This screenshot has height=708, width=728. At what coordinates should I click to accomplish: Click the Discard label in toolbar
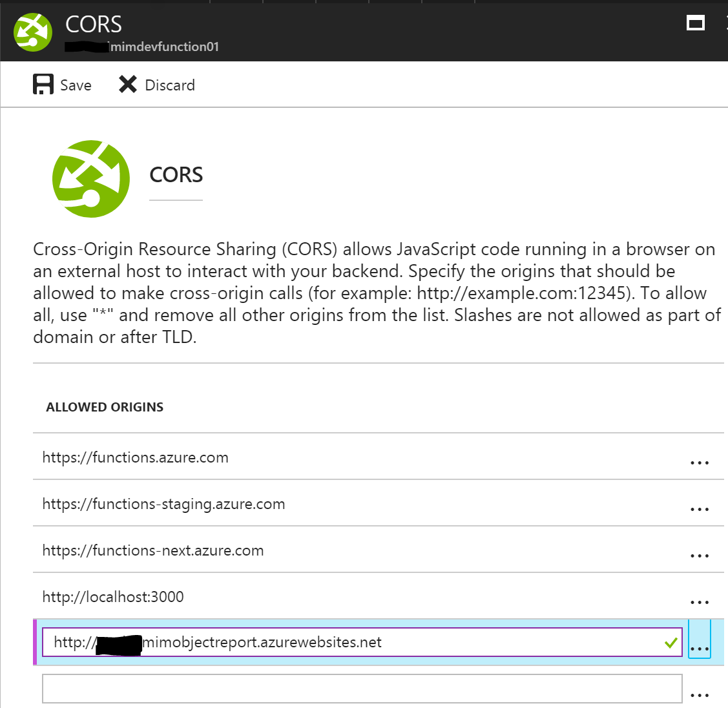(x=170, y=85)
